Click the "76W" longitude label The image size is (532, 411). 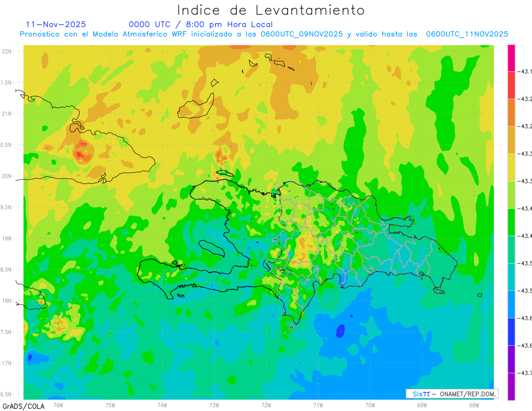[58, 405]
